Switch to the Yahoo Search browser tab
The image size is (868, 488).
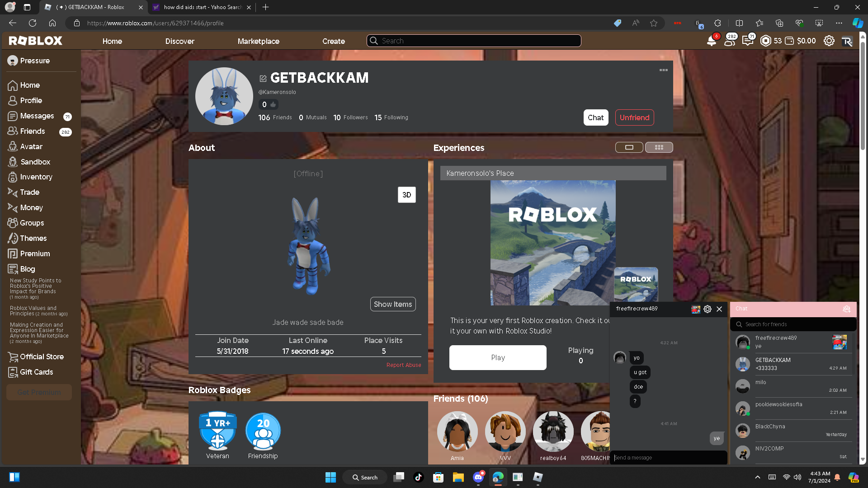(x=202, y=7)
